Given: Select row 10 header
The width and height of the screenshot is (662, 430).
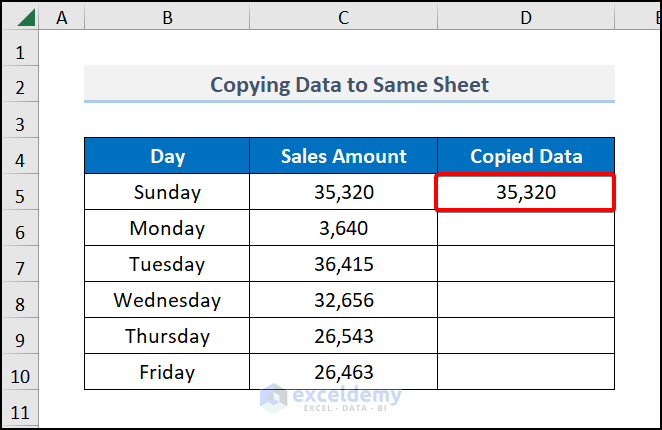Looking at the screenshot, I should [22, 373].
